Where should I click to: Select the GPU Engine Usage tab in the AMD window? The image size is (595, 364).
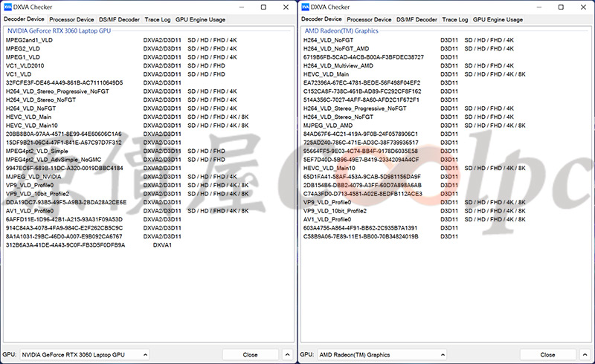click(x=498, y=19)
